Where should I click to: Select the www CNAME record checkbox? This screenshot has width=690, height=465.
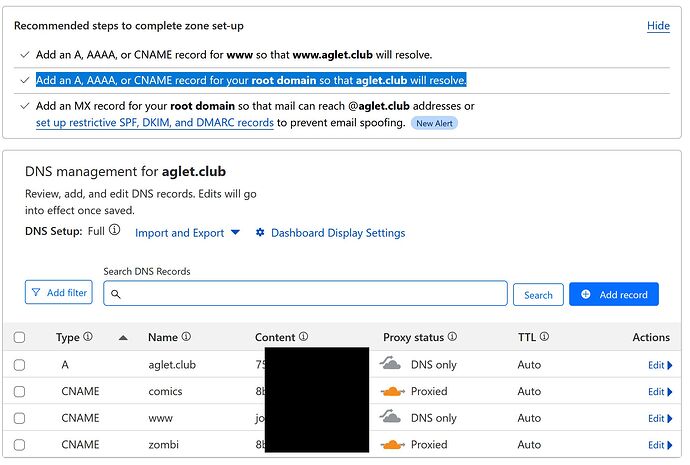pyautogui.click(x=19, y=418)
